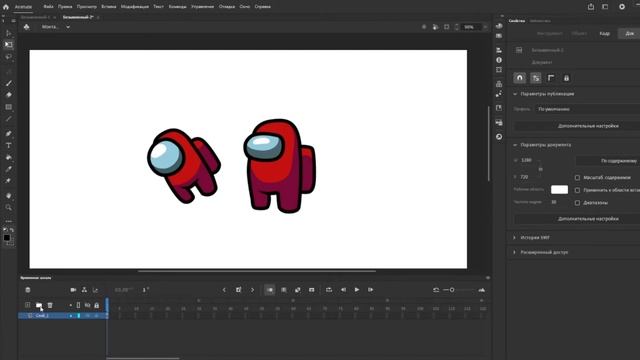Play the timeline animation
Screen dimensions: 640x360
tap(357, 290)
